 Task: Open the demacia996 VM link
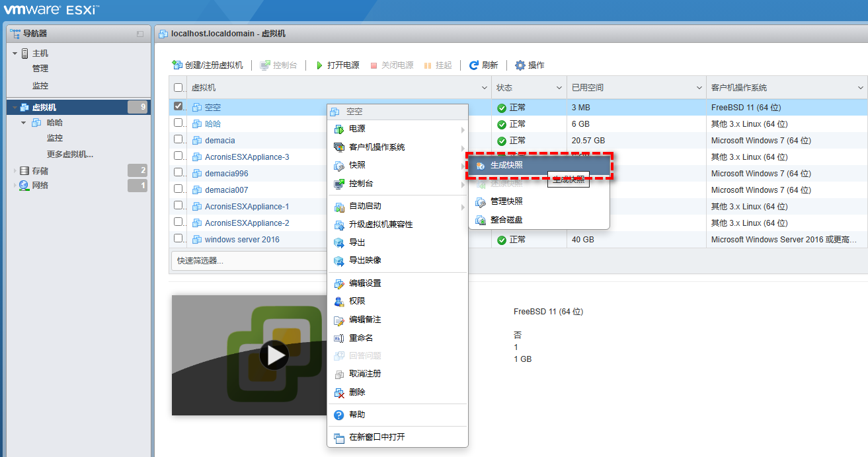pos(227,173)
